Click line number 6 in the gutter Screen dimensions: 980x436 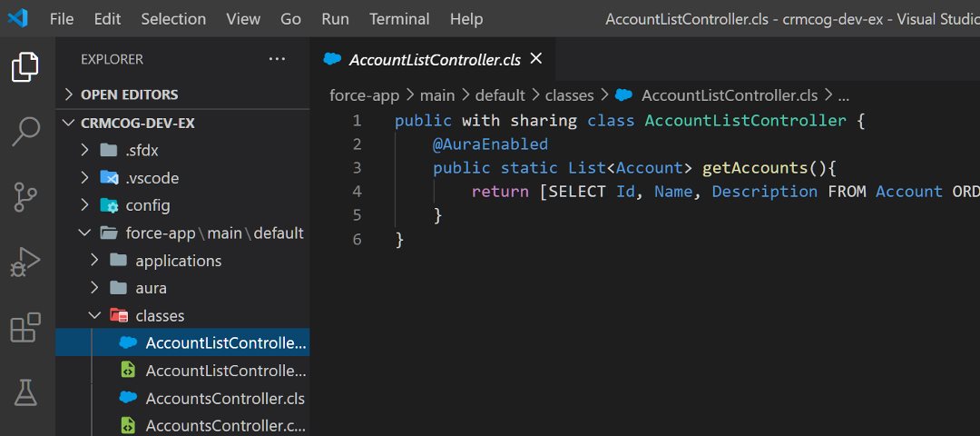click(x=357, y=239)
